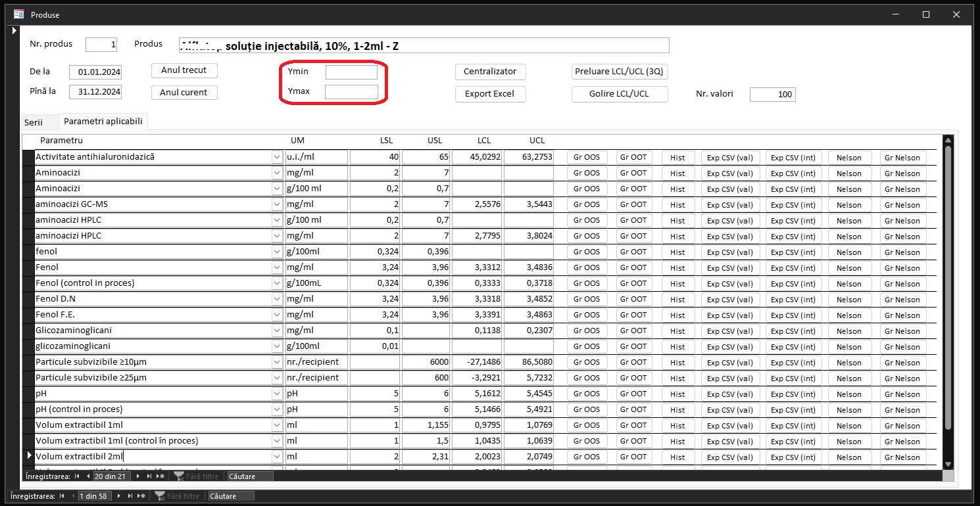Image resolution: width=980 pixels, height=506 pixels.
Task: Expand Particule subvizibile ≥10µm dropdown
Action: click(x=277, y=362)
